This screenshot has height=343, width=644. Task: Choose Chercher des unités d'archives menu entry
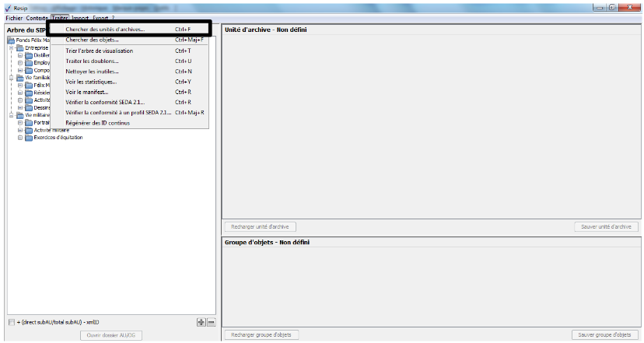[105, 30]
